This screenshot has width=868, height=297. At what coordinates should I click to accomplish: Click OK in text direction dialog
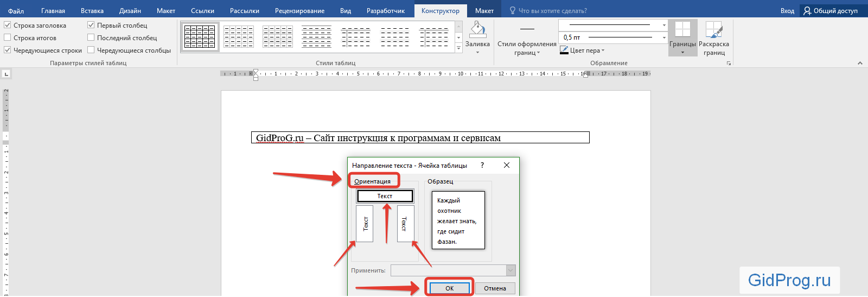pyautogui.click(x=449, y=288)
